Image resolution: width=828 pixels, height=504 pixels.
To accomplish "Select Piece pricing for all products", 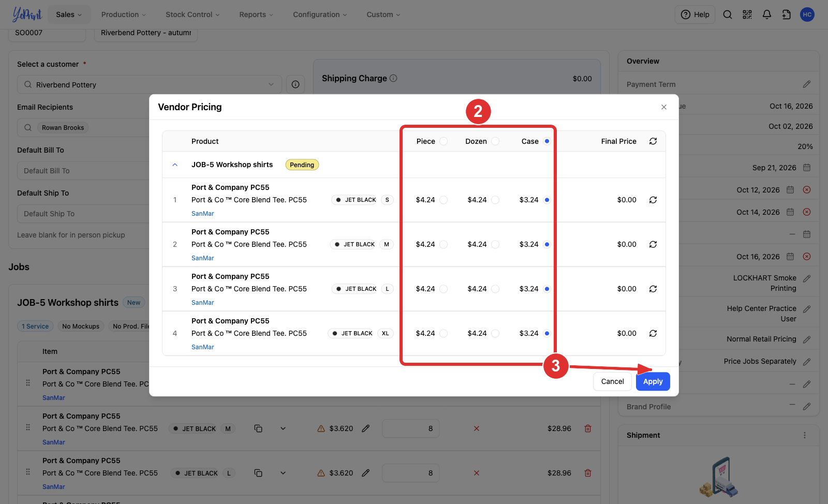I will tap(443, 141).
